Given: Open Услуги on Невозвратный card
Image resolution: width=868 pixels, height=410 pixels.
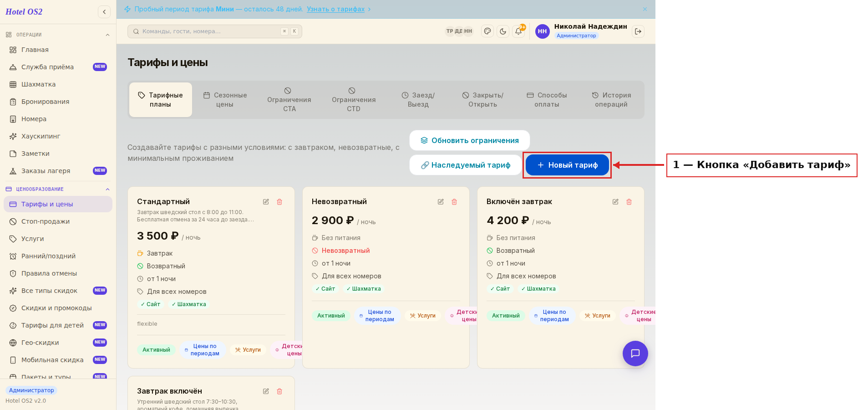Looking at the screenshot, I should (422, 316).
